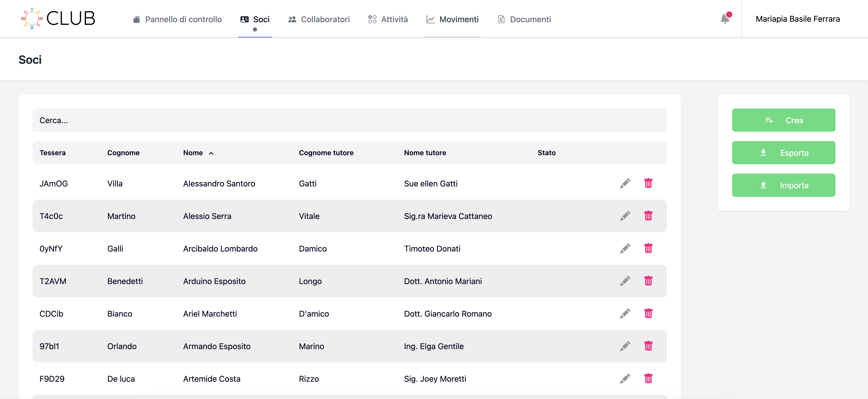Click surname Bianco
The width and height of the screenshot is (868, 399).
(120, 314)
